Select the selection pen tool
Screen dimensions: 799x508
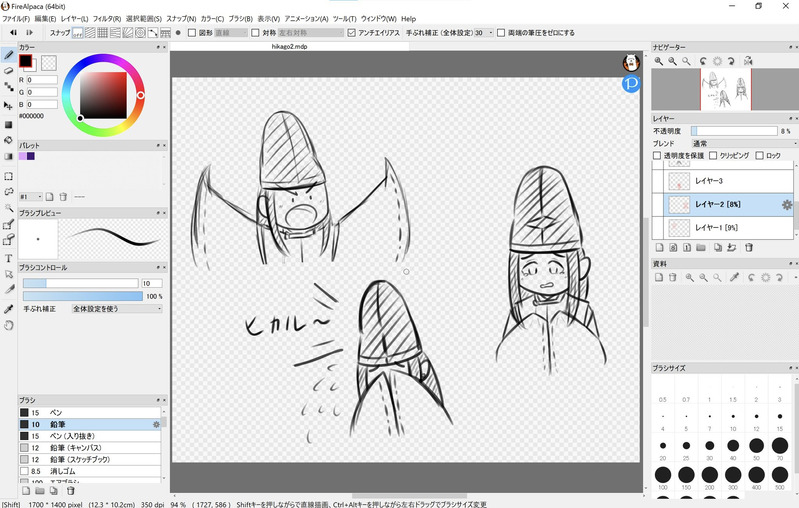pos(8,224)
